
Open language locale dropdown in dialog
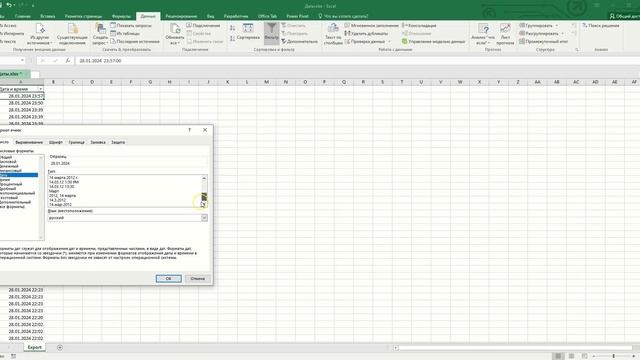pyautogui.click(x=204, y=218)
